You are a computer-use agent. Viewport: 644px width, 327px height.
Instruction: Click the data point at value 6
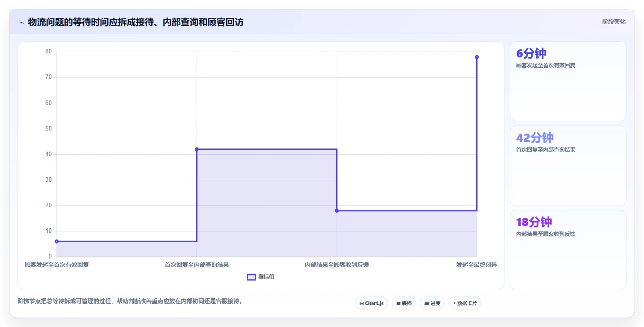click(57, 241)
